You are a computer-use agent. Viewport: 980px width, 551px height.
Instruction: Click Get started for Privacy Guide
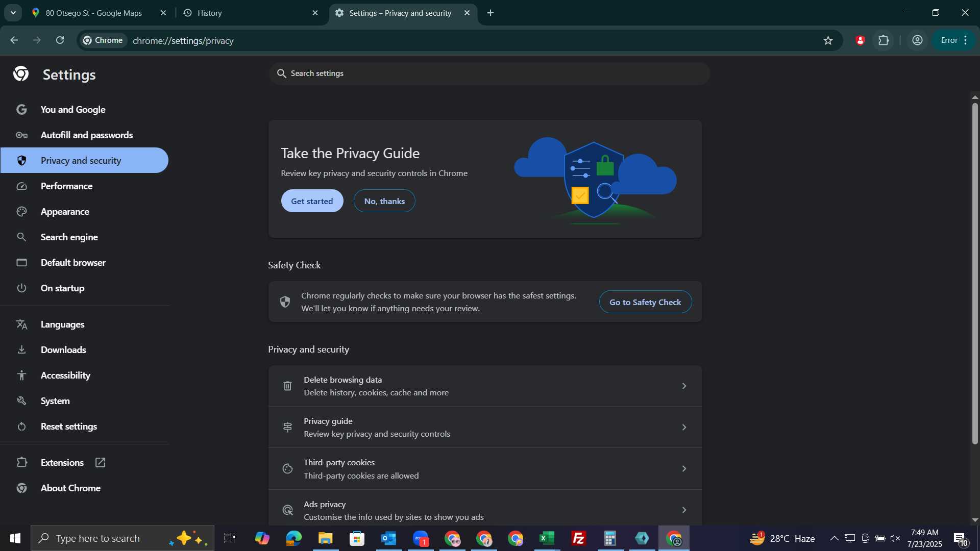312,201
